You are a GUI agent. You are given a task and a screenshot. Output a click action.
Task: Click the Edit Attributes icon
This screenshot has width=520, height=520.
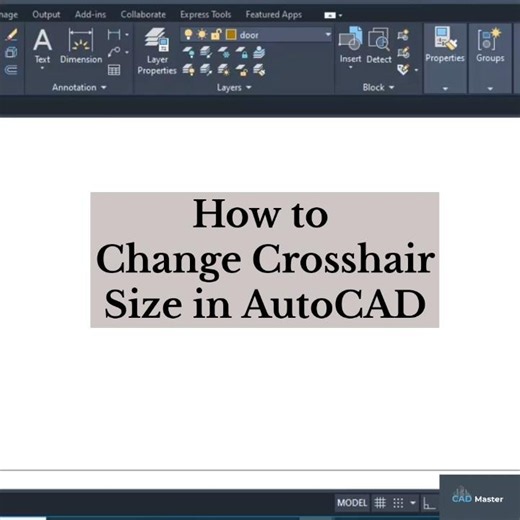click(x=403, y=70)
